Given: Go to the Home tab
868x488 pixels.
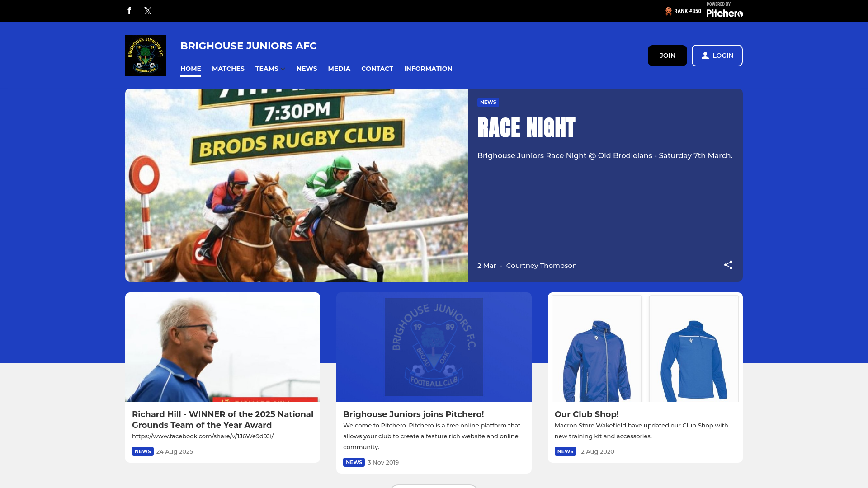Looking at the screenshot, I should tap(191, 69).
